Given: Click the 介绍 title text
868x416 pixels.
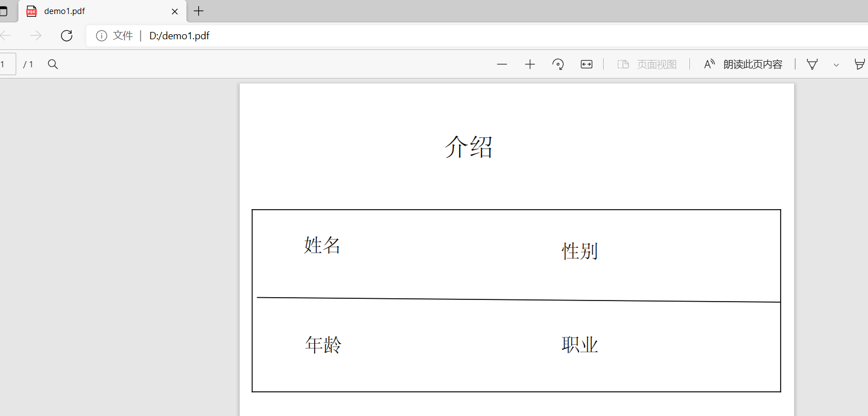Looking at the screenshot, I should point(469,147).
